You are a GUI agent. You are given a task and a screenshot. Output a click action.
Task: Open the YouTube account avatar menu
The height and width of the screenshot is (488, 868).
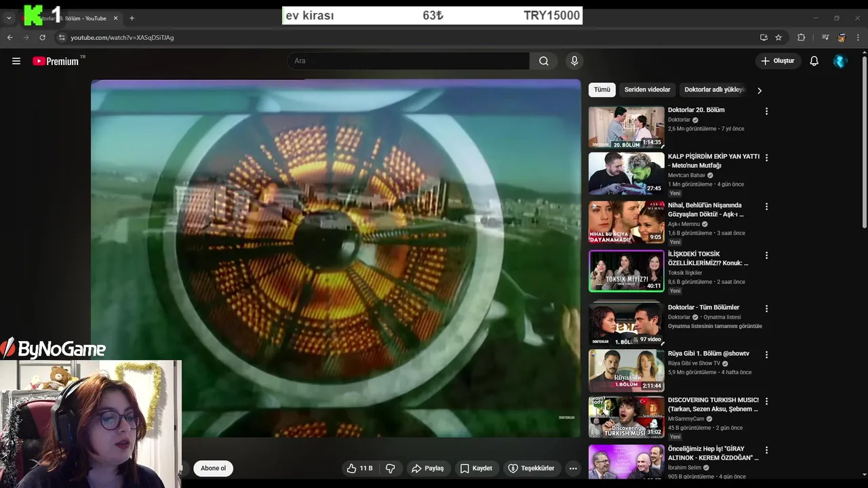(840, 61)
